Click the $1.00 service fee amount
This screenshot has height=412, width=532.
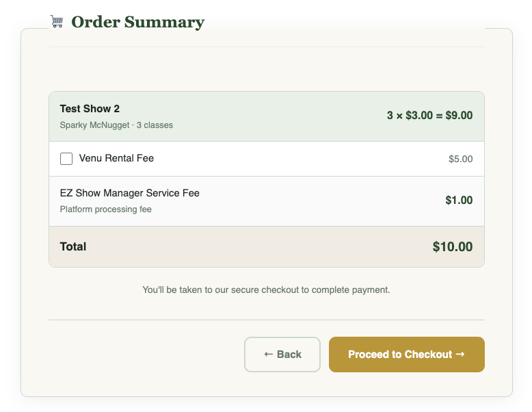[x=459, y=201]
